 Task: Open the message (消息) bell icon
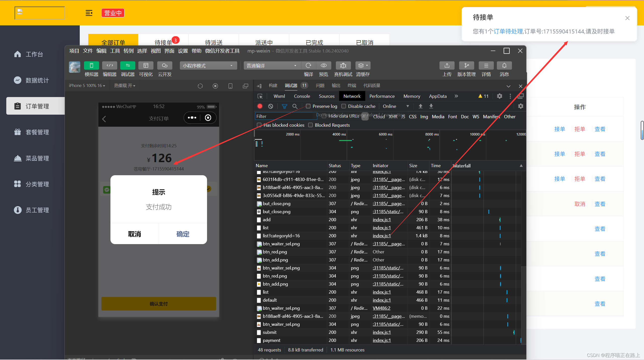pyautogui.click(x=504, y=65)
